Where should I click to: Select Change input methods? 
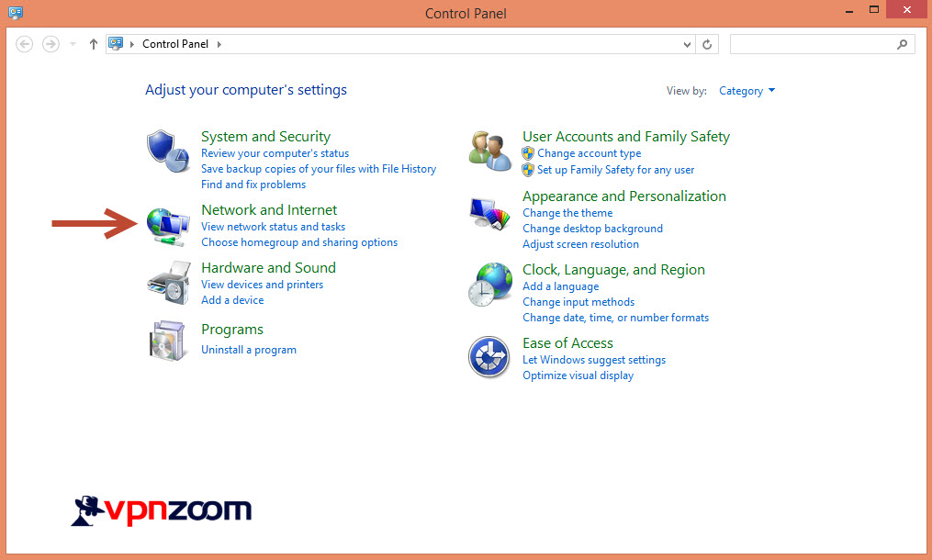coord(578,302)
